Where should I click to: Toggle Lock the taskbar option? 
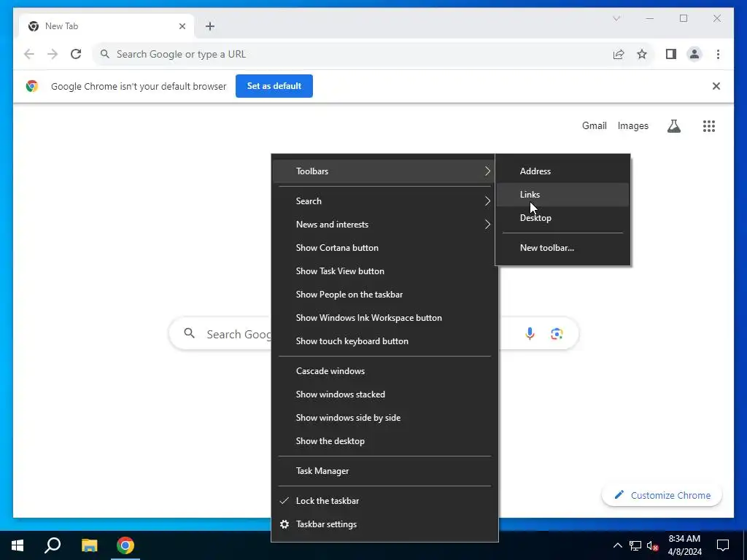384,501
